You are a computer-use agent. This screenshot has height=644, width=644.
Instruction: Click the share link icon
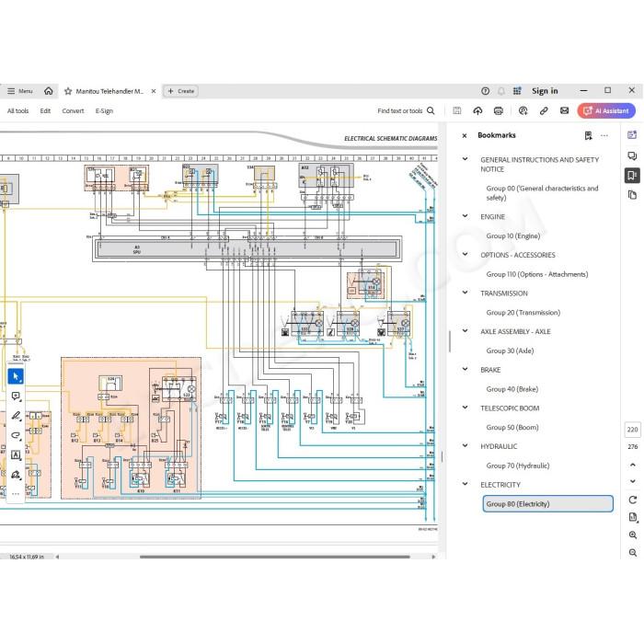click(x=544, y=111)
